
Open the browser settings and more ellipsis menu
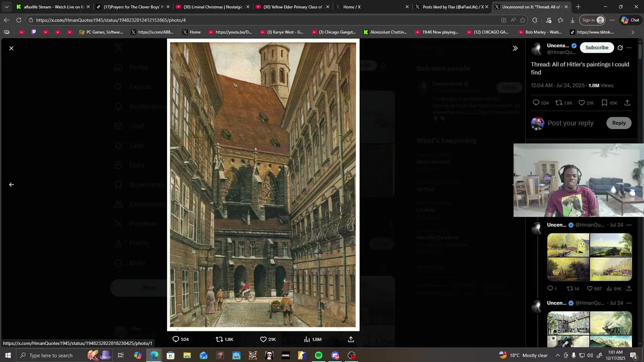pos(612,20)
